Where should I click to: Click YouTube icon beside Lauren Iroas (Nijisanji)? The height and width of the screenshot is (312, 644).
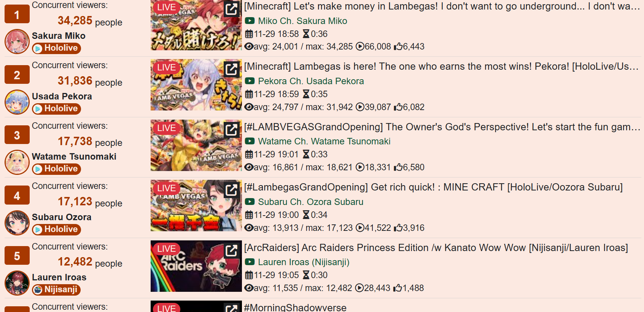tap(250, 262)
